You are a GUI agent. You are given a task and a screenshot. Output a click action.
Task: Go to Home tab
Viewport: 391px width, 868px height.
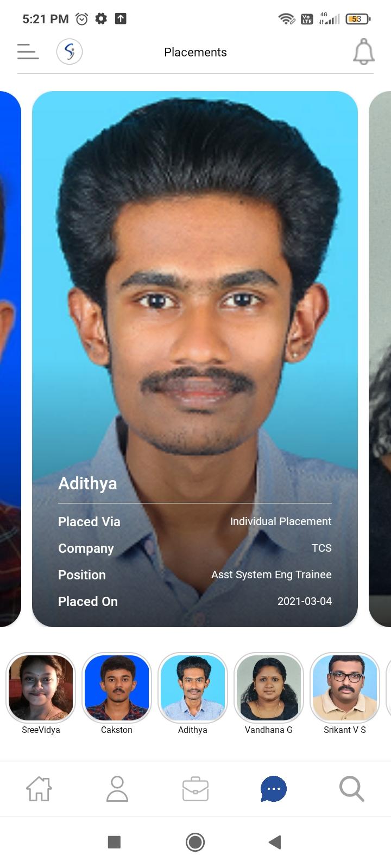click(39, 789)
